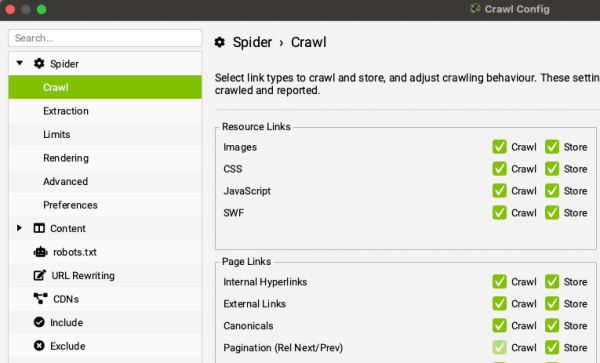Select the CDNs item

click(105, 299)
